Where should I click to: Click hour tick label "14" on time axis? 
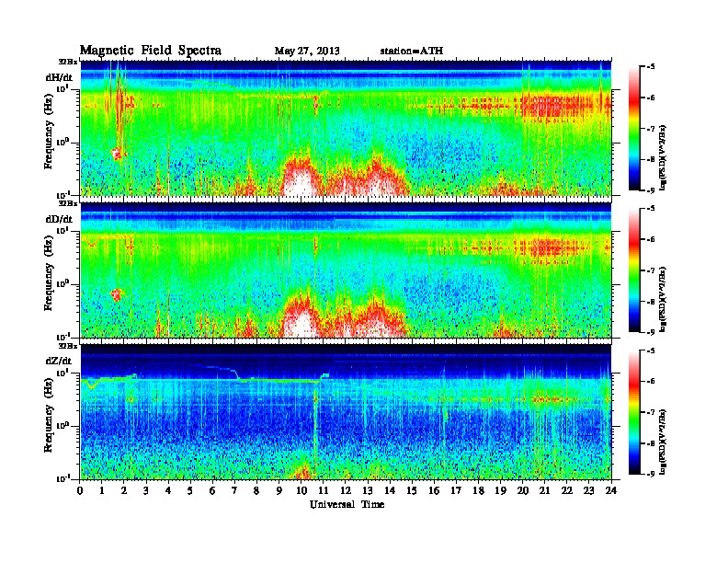(x=390, y=490)
